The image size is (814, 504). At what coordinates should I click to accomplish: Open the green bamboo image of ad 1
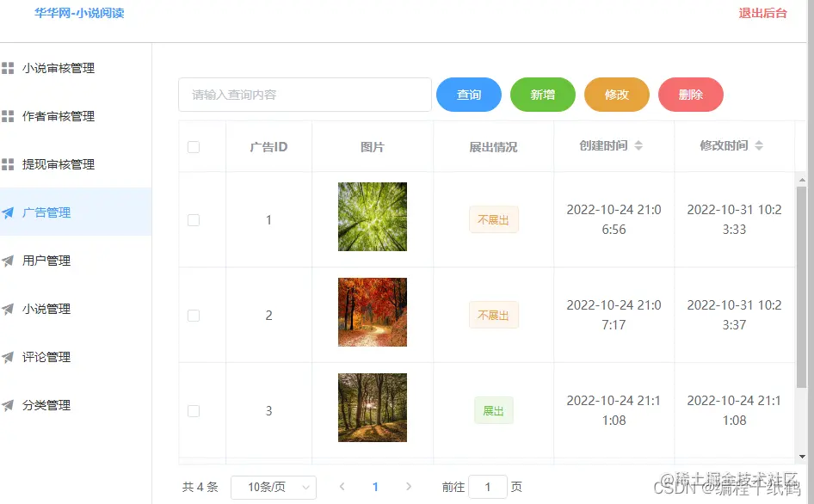pyautogui.click(x=373, y=217)
